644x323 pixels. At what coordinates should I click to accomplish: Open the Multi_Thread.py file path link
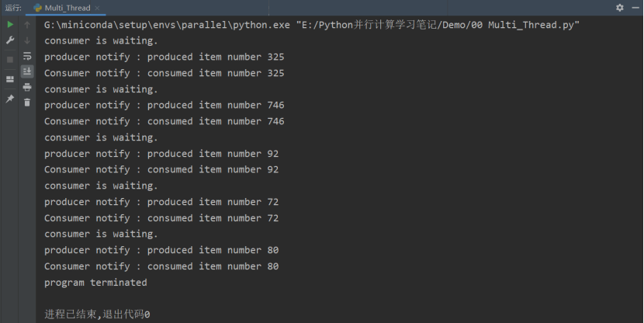point(438,25)
